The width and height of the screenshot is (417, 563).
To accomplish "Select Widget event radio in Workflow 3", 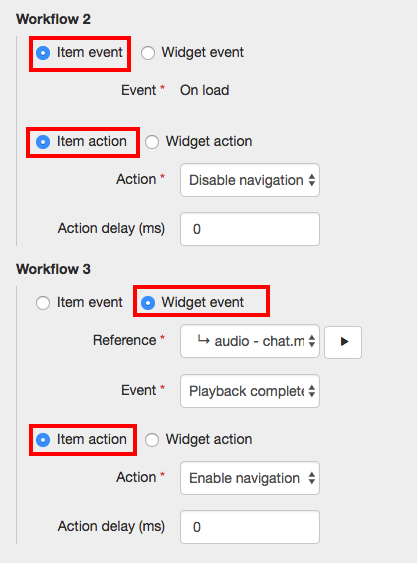I will [x=148, y=303].
